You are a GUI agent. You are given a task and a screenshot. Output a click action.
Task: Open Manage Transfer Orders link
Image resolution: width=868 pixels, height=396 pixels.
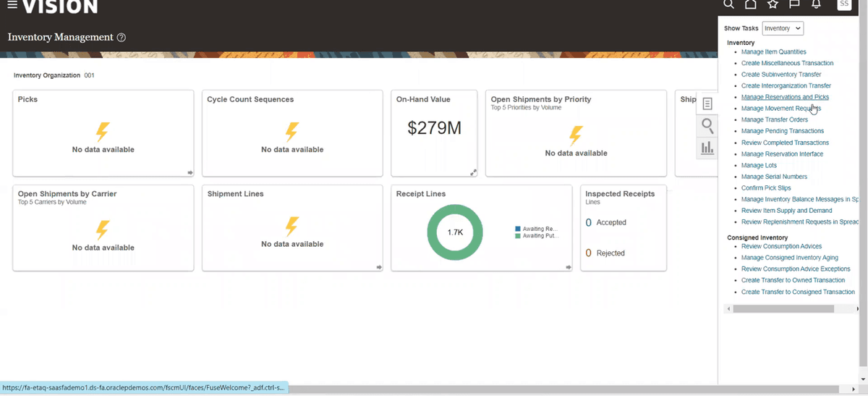(x=775, y=119)
